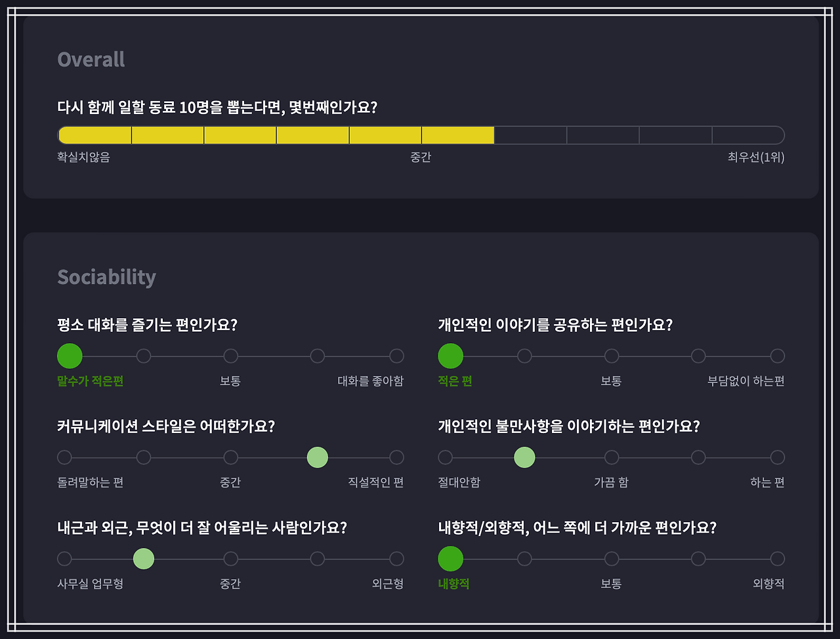Click the '확실치않음' label below the bar
The width and height of the screenshot is (840, 639).
pyautogui.click(x=84, y=157)
